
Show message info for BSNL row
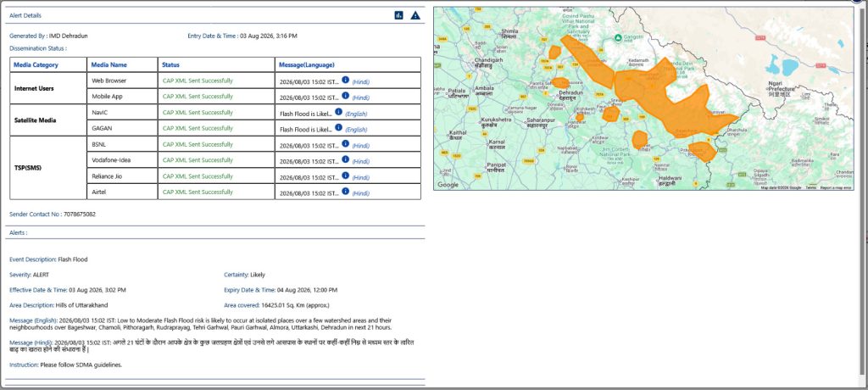pyautogui.click(x=346, y=144)
